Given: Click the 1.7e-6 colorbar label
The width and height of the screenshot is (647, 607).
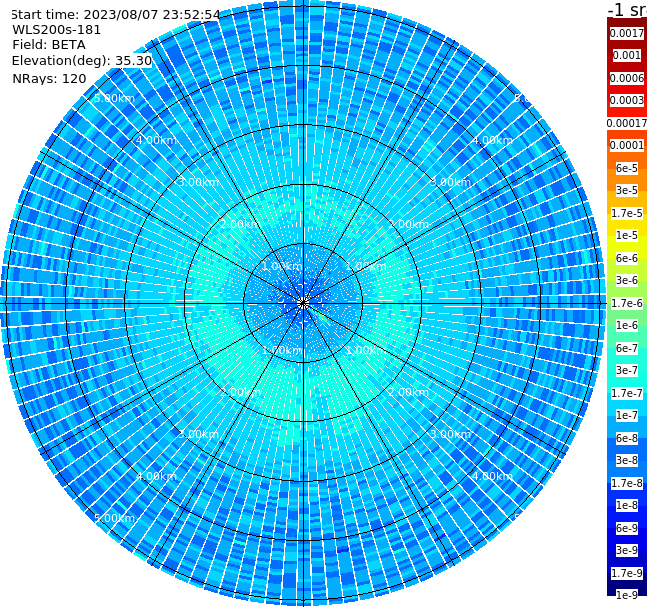Looking at the screenshot, I should click(627, 303).
